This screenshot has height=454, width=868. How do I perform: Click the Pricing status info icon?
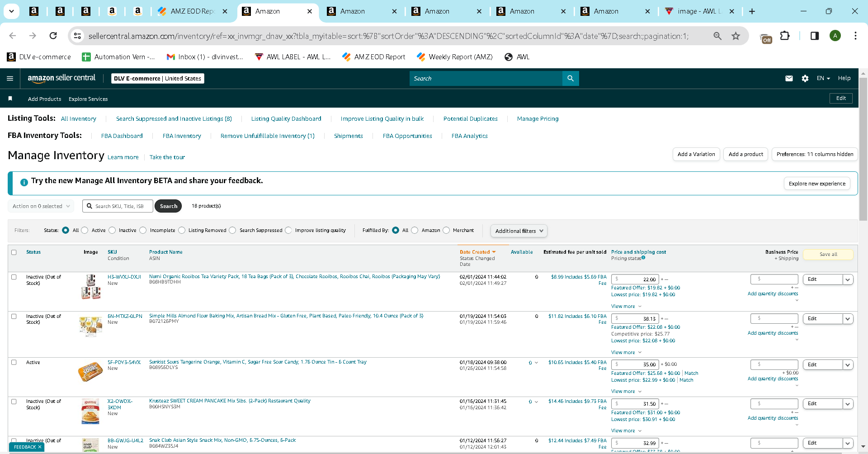pos(643,258)
